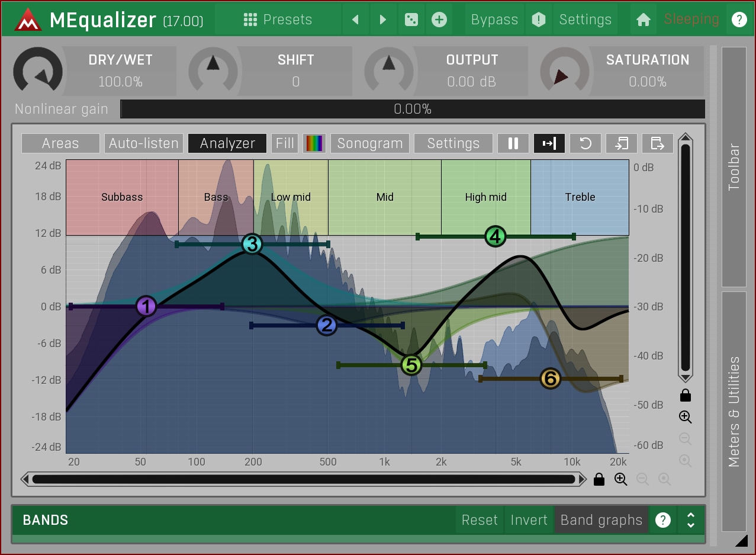Toggle the Analyzer button

tap(227, 143)
